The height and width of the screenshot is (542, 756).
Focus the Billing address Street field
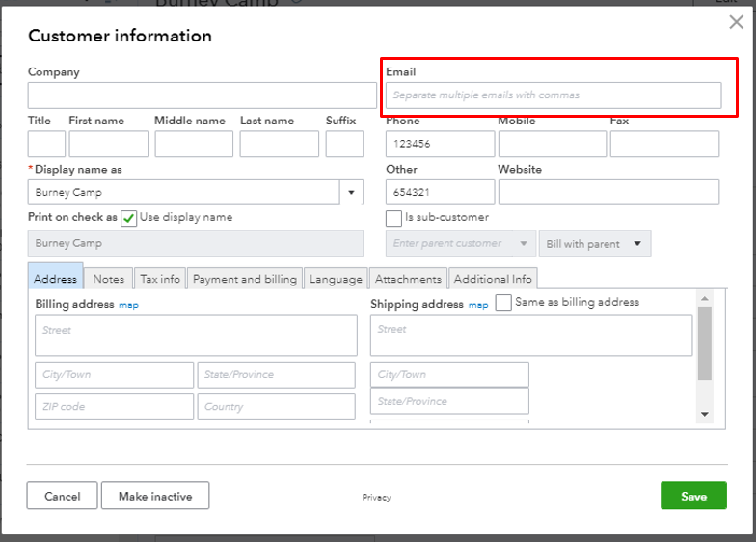point(196,336)
